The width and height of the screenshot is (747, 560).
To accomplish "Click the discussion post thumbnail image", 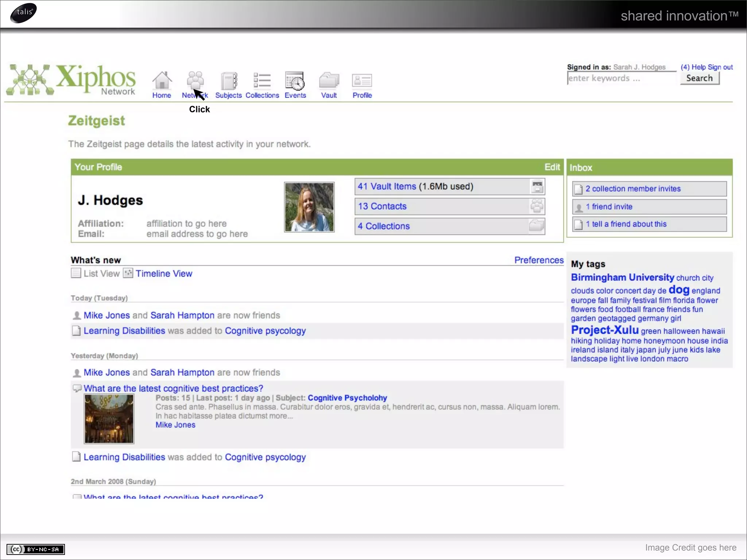I will (109, 419).
